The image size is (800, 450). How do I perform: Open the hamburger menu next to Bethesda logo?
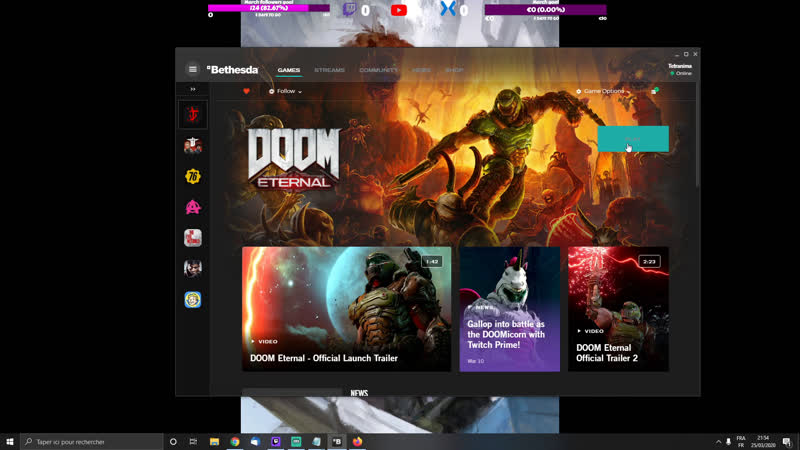[192, 69]
